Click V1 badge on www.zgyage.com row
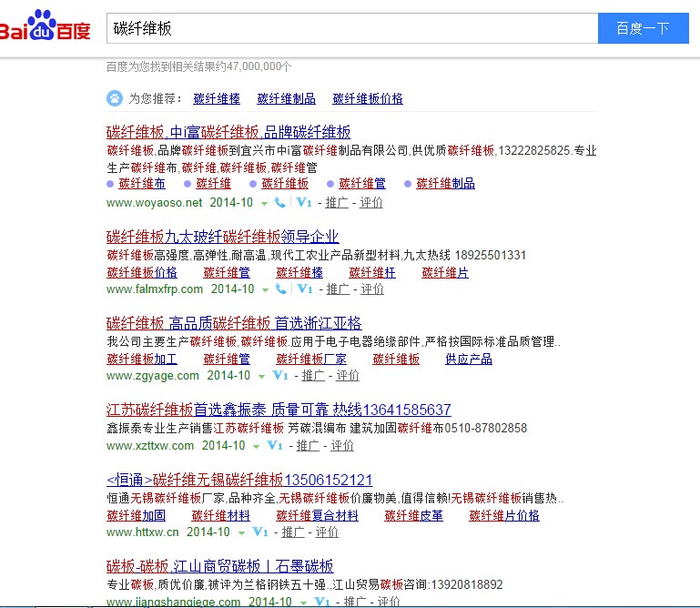 [280, 375]
